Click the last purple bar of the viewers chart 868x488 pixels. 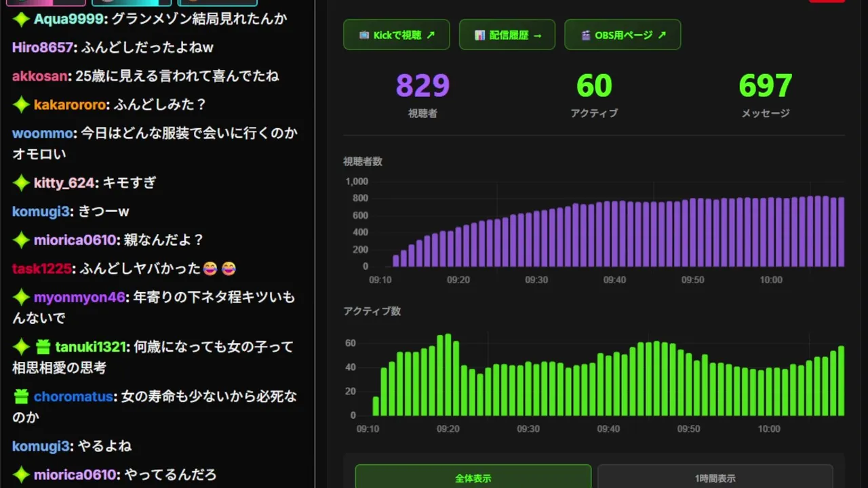click(842, 232)
